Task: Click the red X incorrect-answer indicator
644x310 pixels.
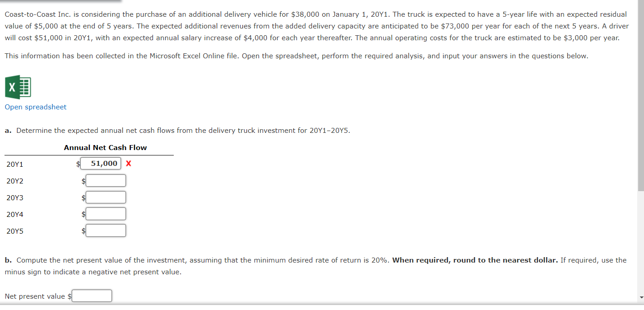Action: pos(128,163)
